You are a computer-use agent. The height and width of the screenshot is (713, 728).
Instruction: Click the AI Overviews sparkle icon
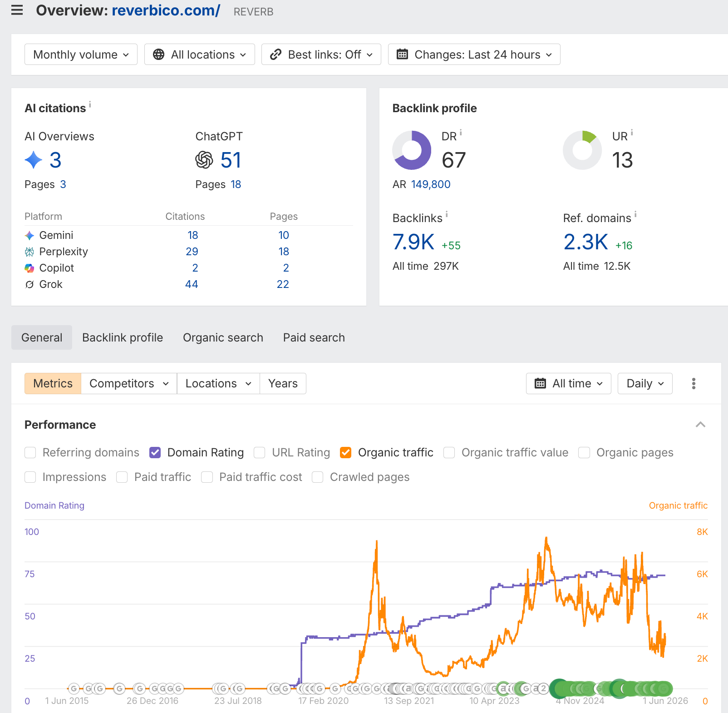click(x=34, y=160)
